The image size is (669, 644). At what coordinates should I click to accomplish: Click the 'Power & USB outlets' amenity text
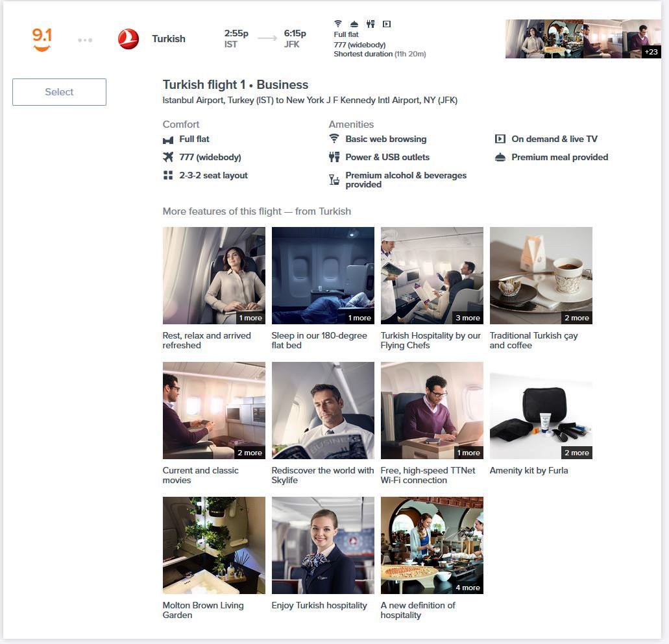click(x=387, y=157)
